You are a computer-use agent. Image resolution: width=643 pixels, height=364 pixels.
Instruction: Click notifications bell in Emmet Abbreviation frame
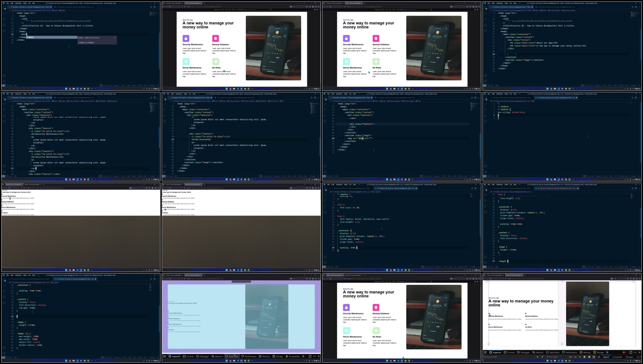pos(158,86)
